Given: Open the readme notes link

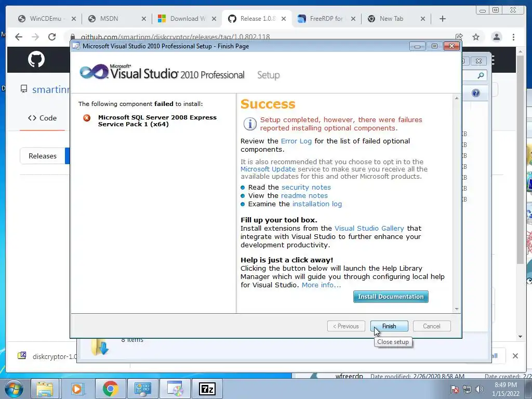Looking at the screenshot, I should point(304,195).
